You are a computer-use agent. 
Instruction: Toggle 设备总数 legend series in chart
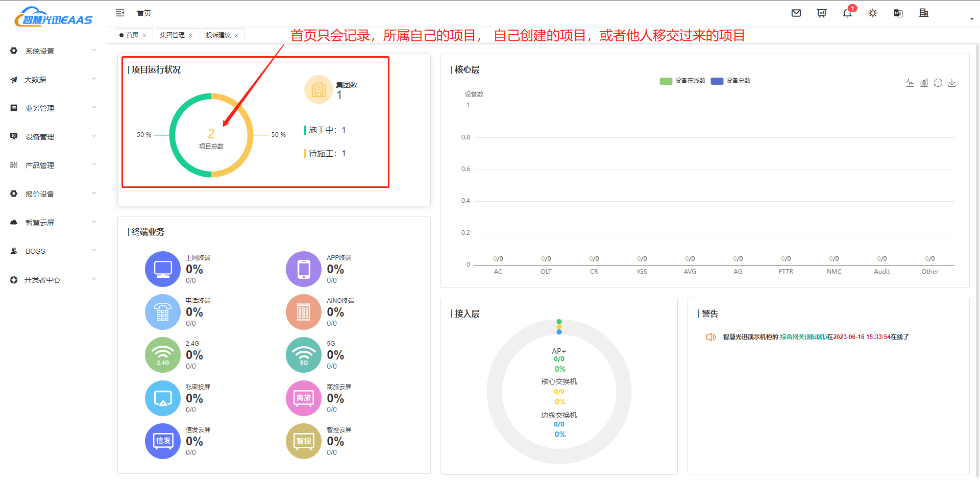731,81
